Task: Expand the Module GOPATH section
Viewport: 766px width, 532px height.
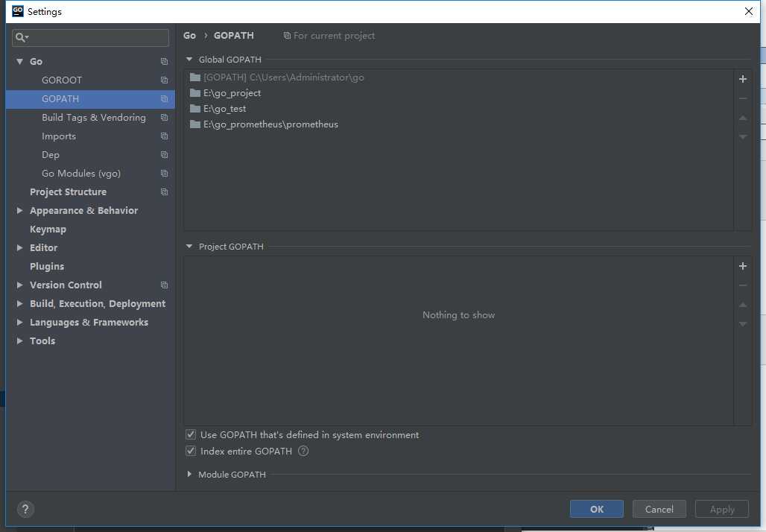Action: [x=189, y=474]
